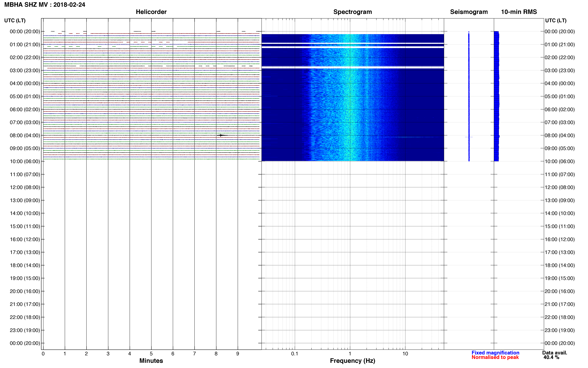
Task: Click minute tick '0' under the helicorder
Action: tap(43, 354)
